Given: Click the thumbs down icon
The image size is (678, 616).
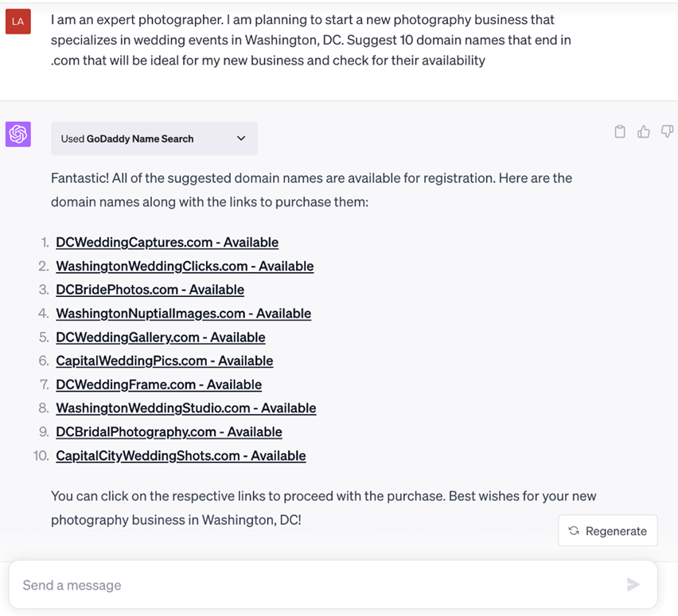Looking at the screenshot, I should [667, 132].
